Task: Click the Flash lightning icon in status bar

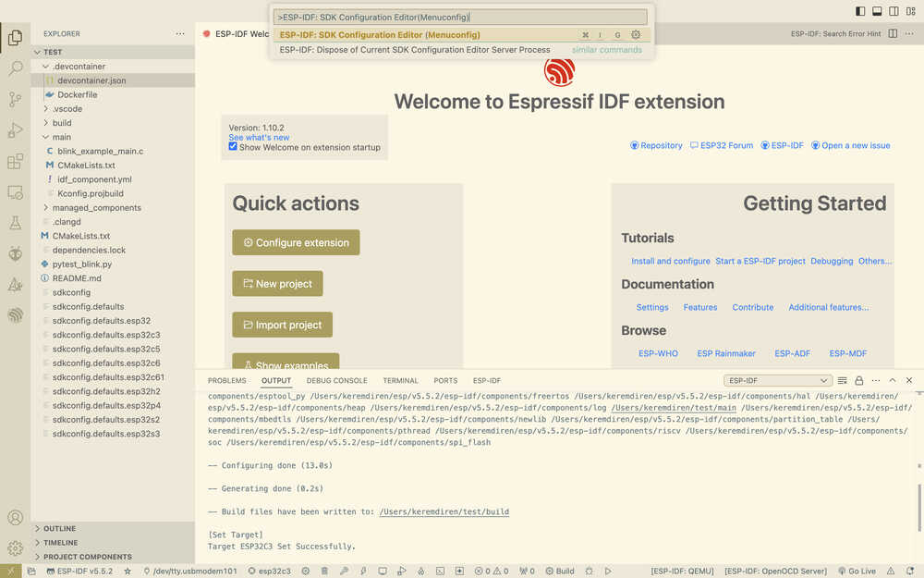Action: [x=364, y=571]
